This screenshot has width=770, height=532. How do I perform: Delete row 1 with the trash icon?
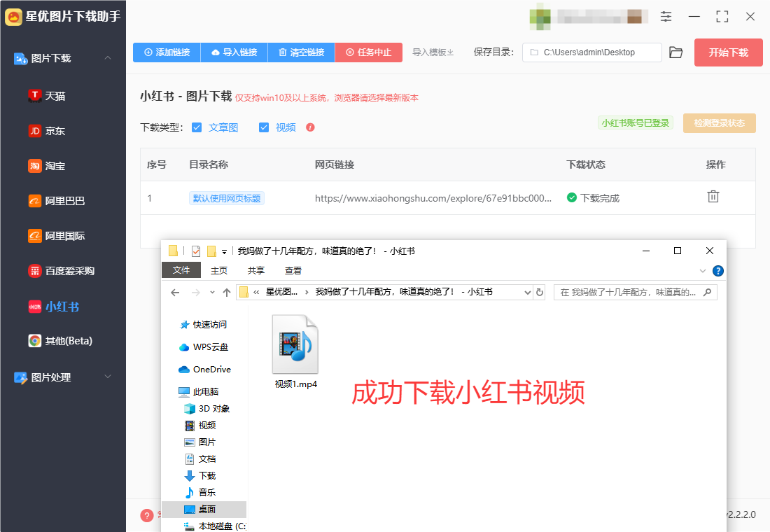click(x=713, y=197)
